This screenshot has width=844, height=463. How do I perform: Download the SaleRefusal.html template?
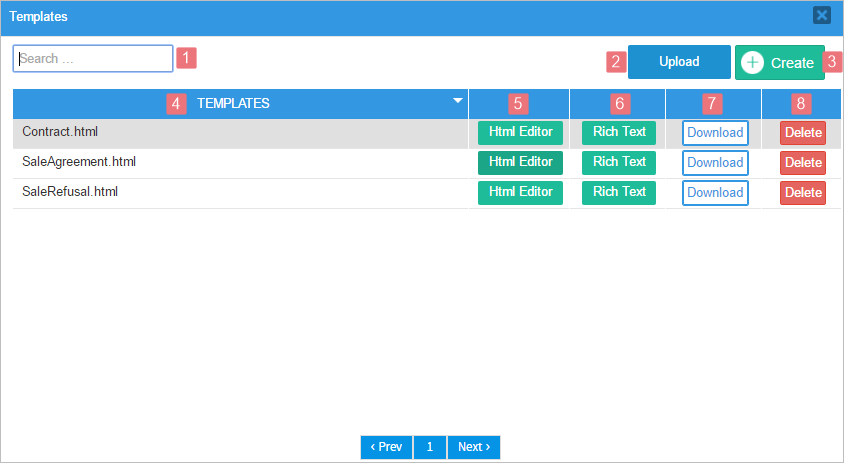[x=715, y=193]
